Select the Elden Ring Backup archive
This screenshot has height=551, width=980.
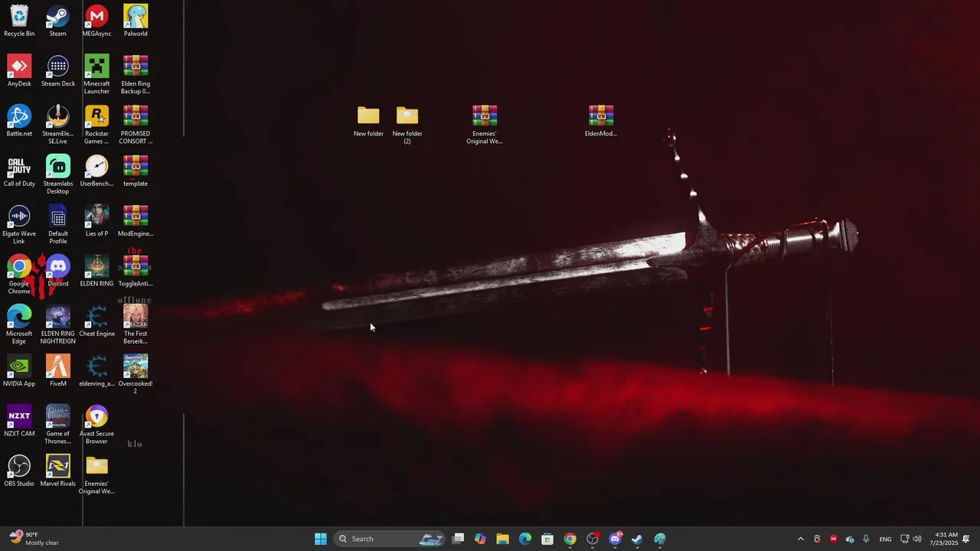tap(136, 74)
